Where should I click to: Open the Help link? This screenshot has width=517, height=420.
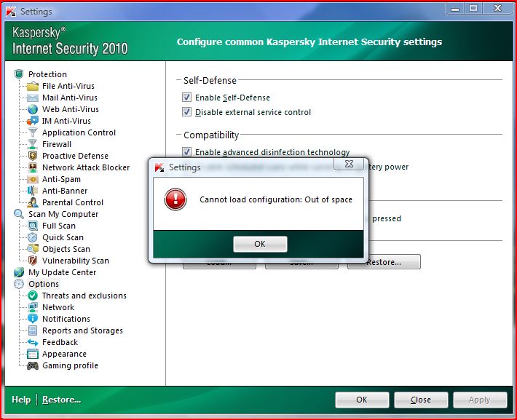(21, 400)
